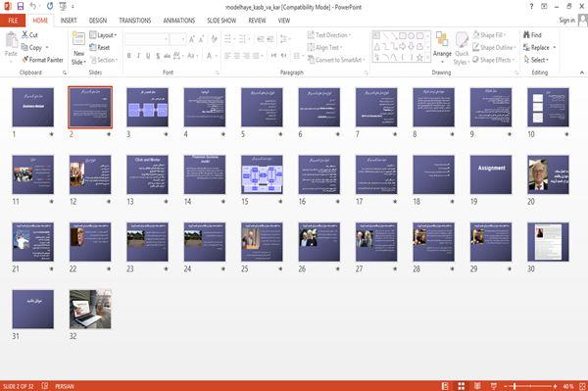This screenshot has height=391, width=588.
Task: Click the zoom slider handle in status bar
Action: click(x=514, y=386)
